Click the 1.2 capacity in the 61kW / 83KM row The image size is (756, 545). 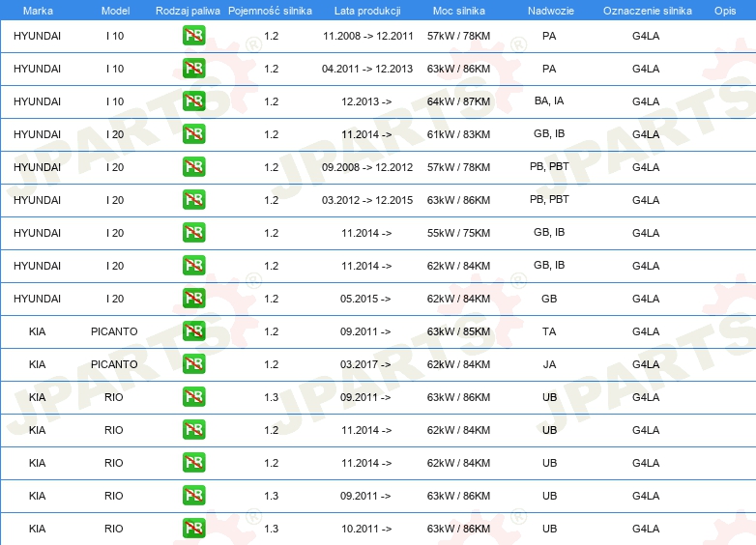272,134
